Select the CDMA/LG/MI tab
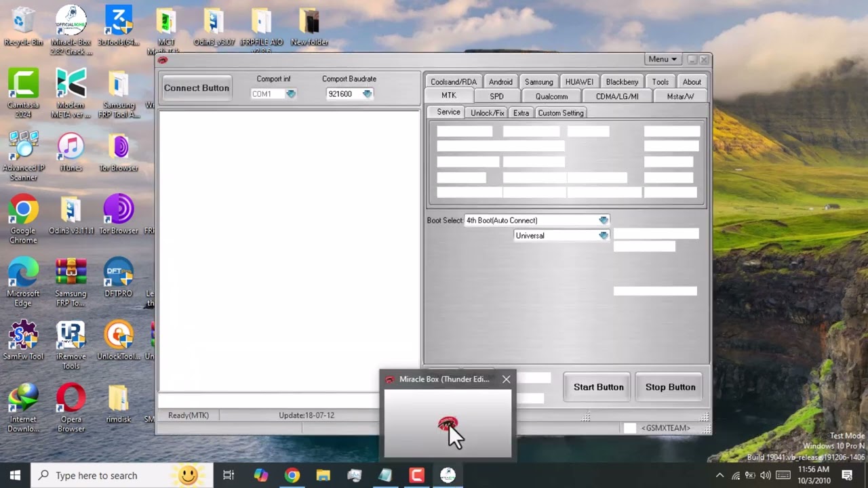Screen dimensions: 868x488 click(x=617, y=96)
